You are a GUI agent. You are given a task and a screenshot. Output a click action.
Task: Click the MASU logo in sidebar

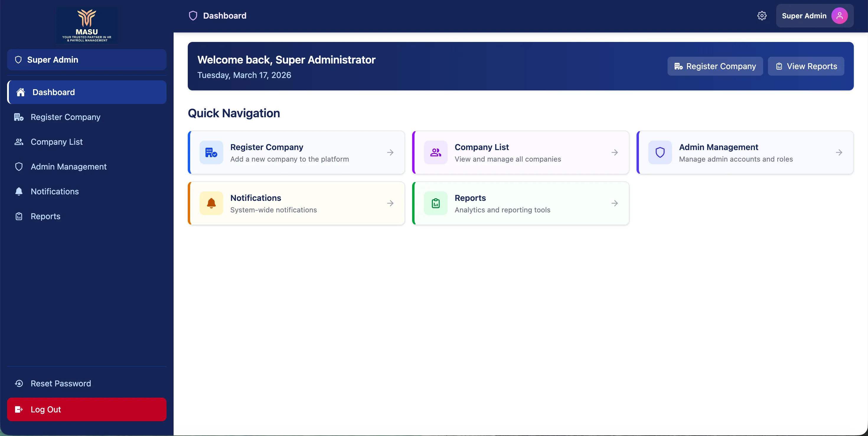[87, 26]
